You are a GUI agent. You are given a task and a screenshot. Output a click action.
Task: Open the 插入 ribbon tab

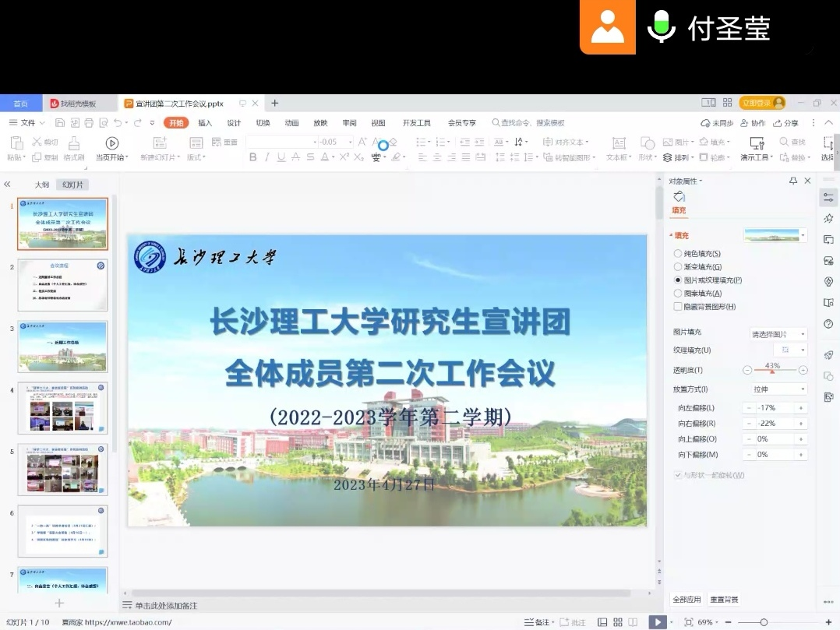pyautogui.click(x=205, y=123)
